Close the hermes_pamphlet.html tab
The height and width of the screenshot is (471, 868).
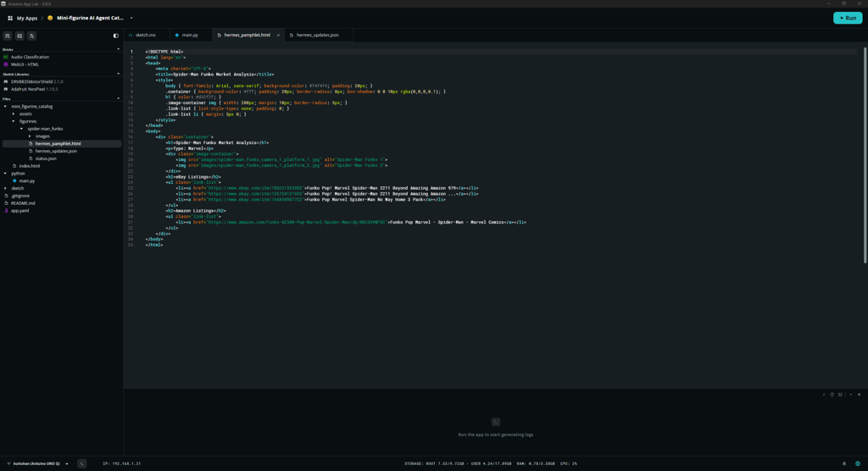(x=278, y=35)
